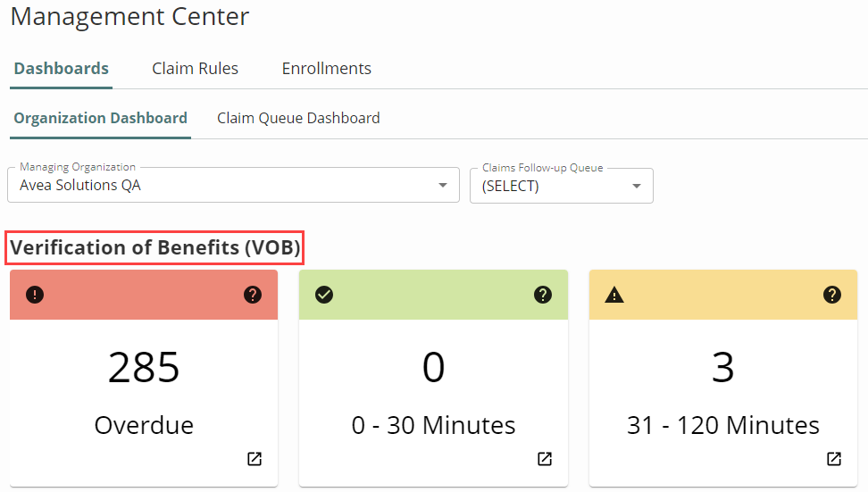Viewport: 868px width, 492px height.
Task: Select the Organization Dashboard sub-tab
Action: point(100,118)
